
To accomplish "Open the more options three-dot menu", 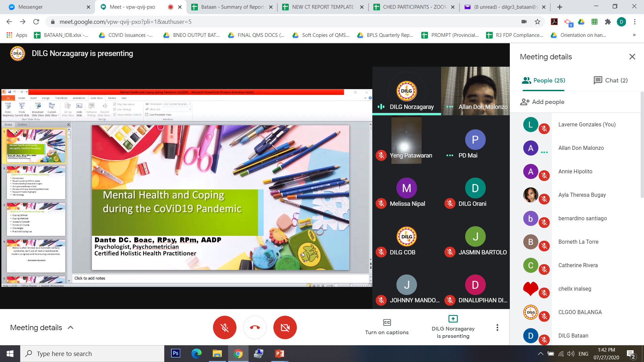I will tap(497, 327).
